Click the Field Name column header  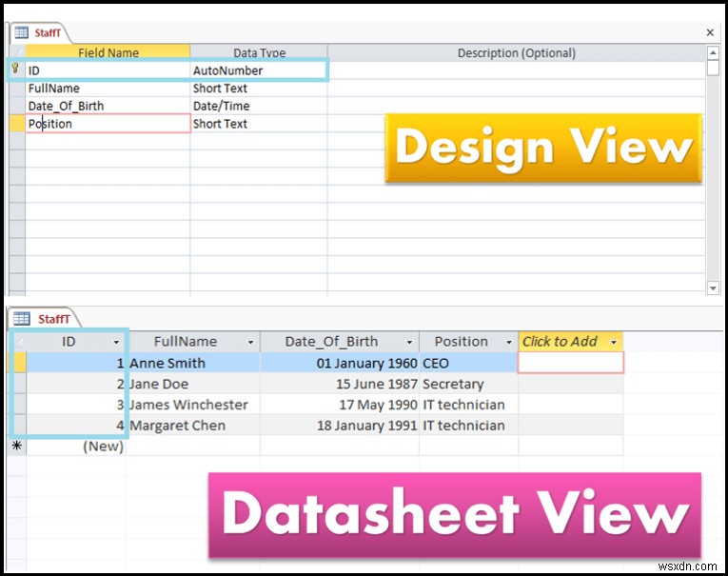pyautogui.click(x=108, y=52)
